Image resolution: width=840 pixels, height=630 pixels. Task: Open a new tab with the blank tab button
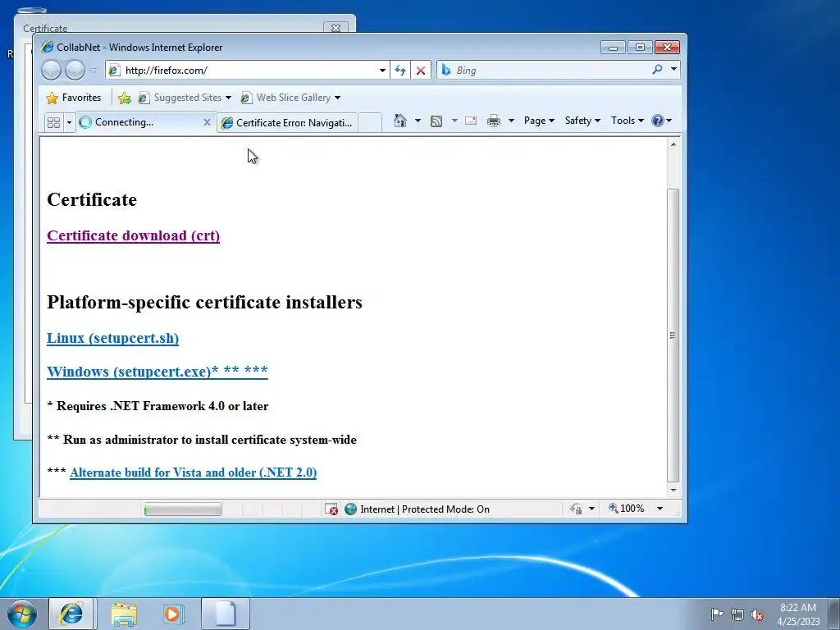point(370,123)
